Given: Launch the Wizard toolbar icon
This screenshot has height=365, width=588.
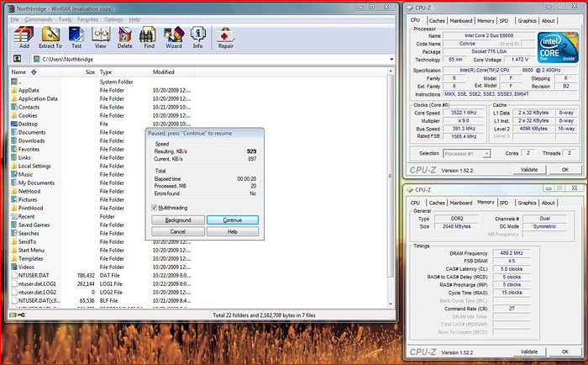Looking at the screenshot, I should click(174, 34).
